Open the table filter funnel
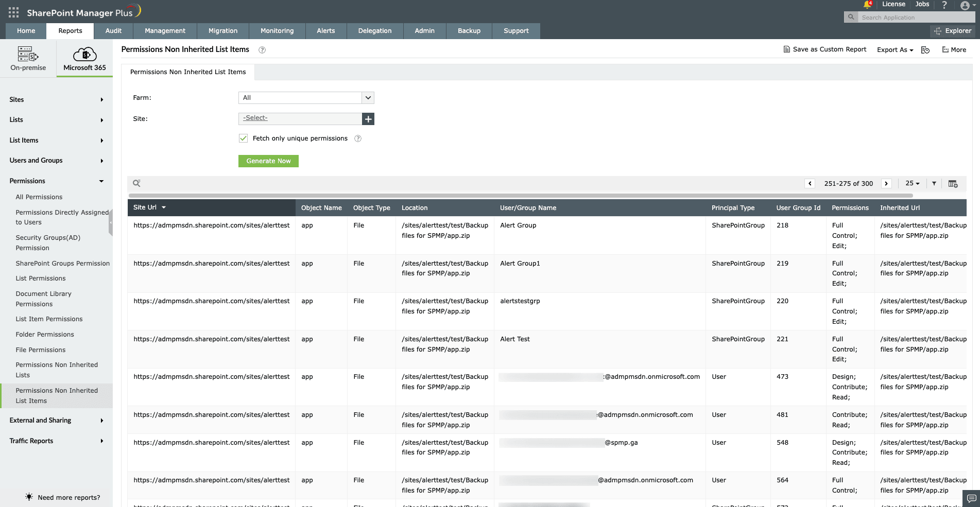 (x=934, y=183)
